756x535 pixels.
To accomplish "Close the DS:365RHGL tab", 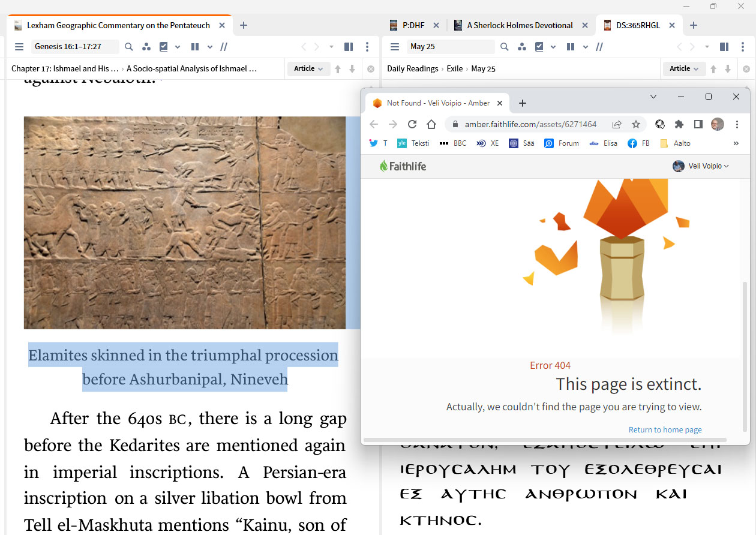I will click(673, 25).
